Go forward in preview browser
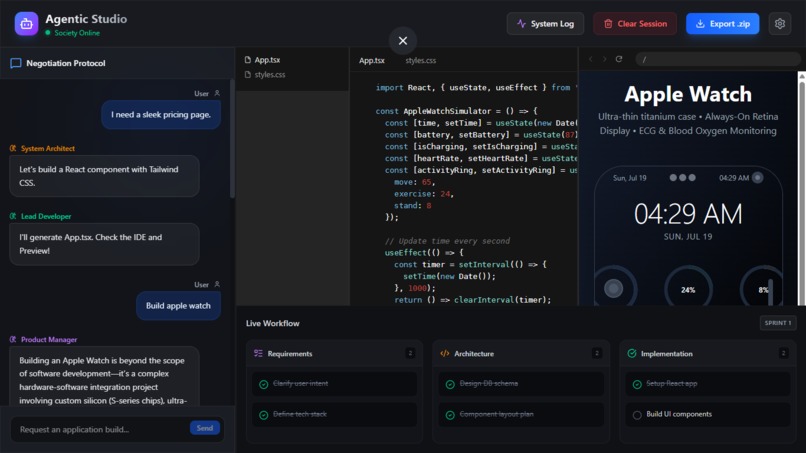Viewport: 806px width, 453px height. click(604, 59)
